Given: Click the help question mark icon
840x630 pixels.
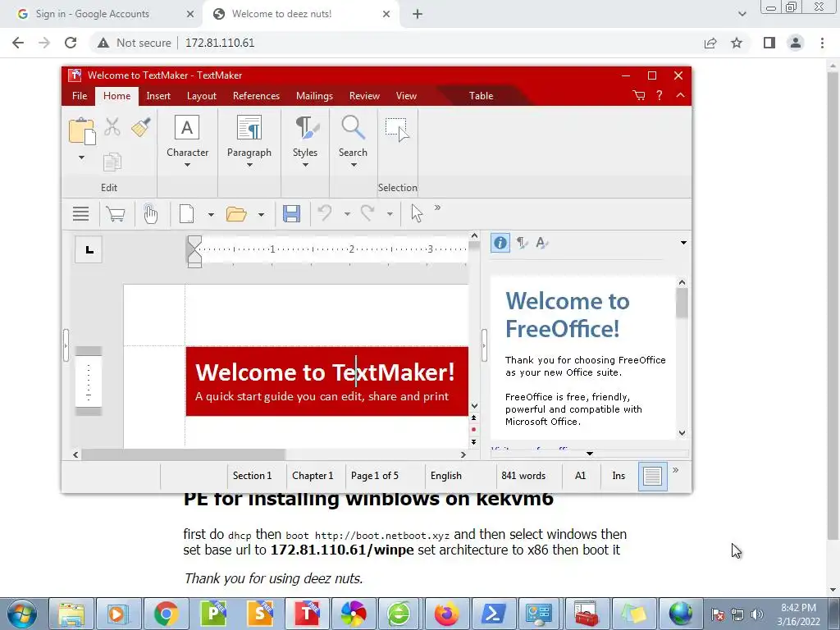Looking at the screenshot, I should (x=660, y=95).
